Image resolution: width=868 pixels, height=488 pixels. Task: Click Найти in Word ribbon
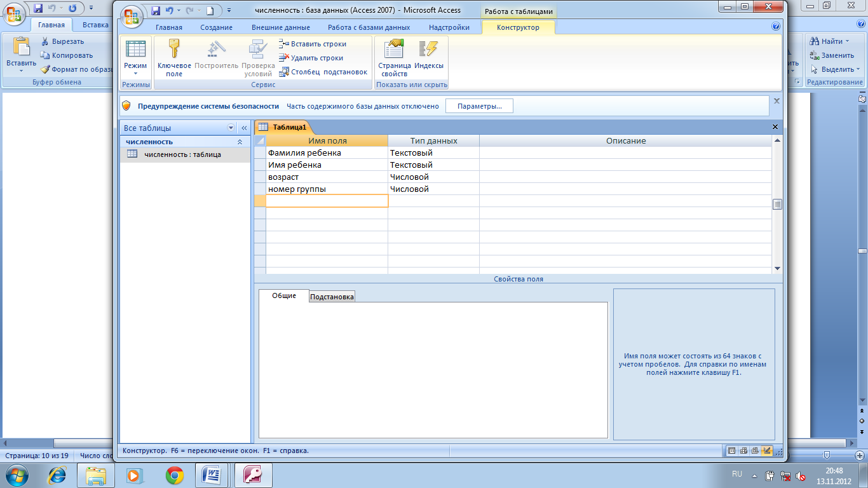(x=831, y=41)
